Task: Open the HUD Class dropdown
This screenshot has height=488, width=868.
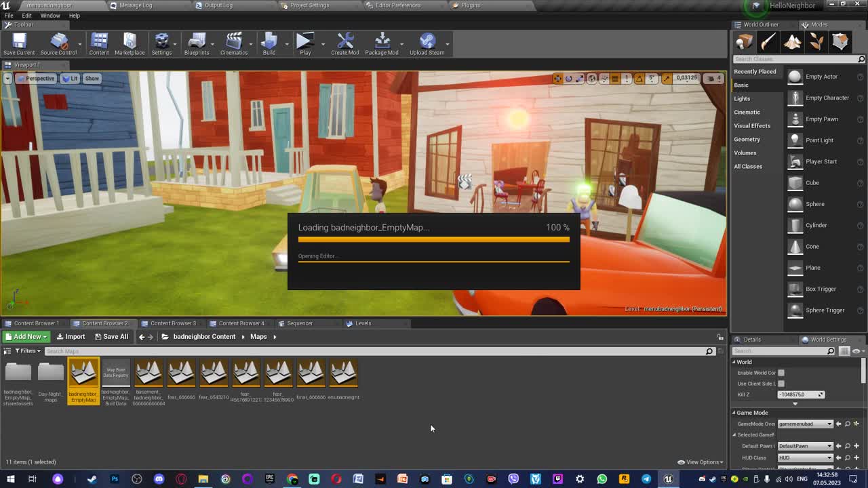Action: [x=805, y=457]
